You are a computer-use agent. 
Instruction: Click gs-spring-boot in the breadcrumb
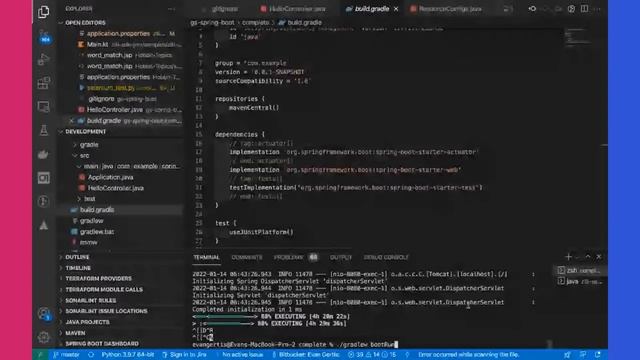pos(212,23)
